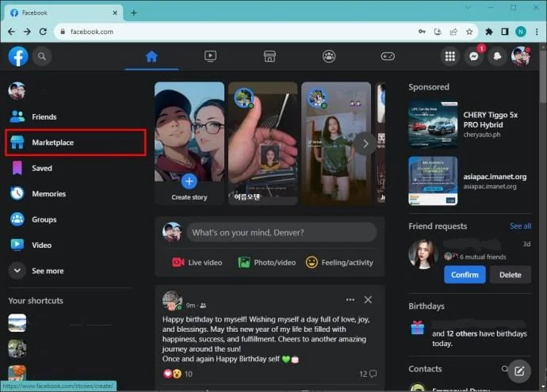Viewport: 547px width, 392px height.
Task: Go forward in the browser
Action: coord(27,32)
